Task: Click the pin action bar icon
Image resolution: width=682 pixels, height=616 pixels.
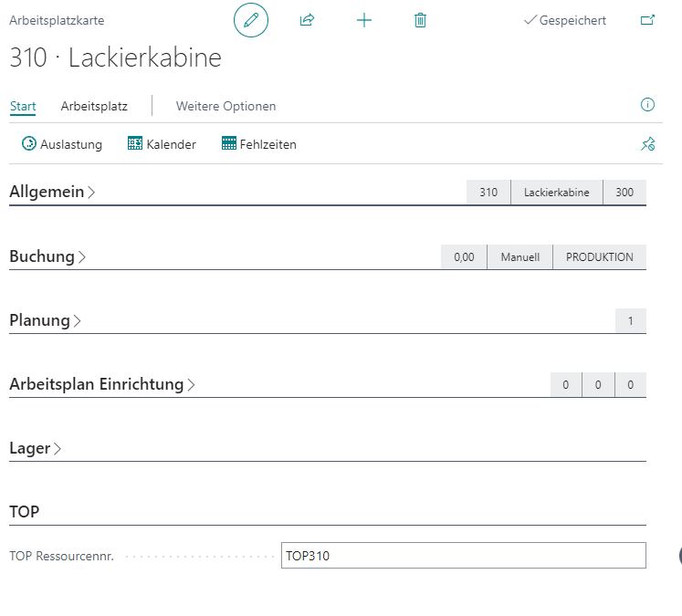Action: [x=647, y=144]
